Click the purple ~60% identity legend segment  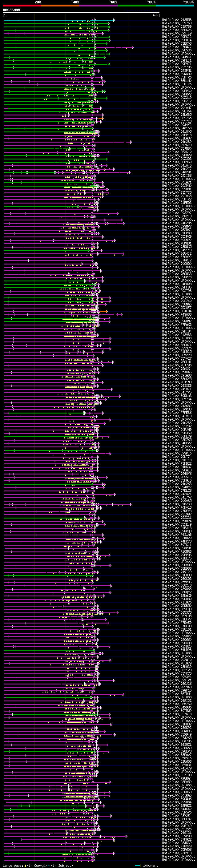[98, 6]
